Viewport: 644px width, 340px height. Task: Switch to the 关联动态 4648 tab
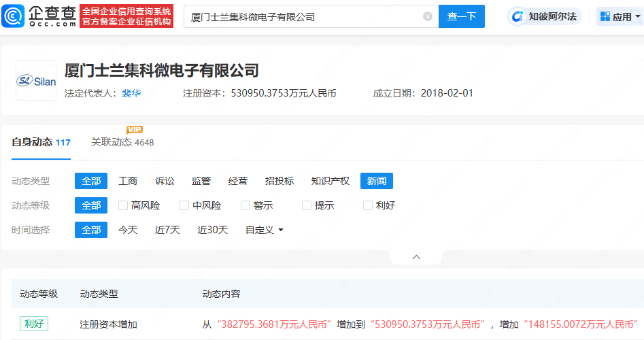tap(122, 143)
